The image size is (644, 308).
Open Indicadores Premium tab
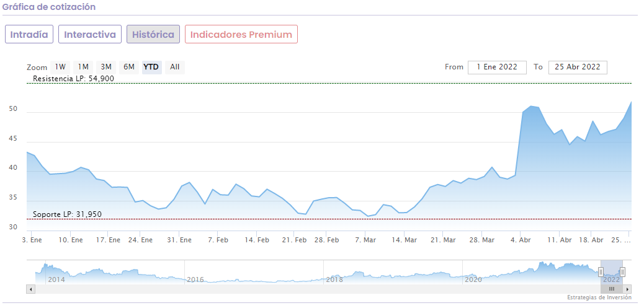241,35
